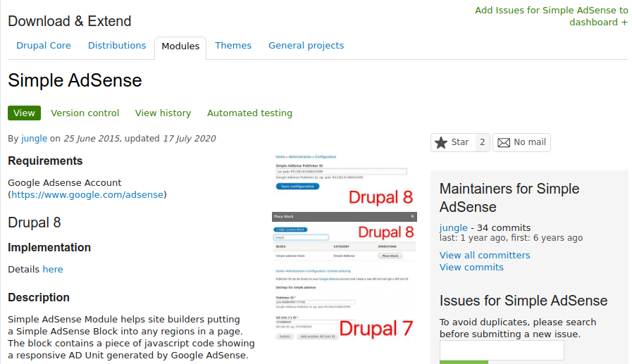The image size is (632, 364).
Task: Open the Distributions tab
Action: pyautogui.click(x=117, y=46)
